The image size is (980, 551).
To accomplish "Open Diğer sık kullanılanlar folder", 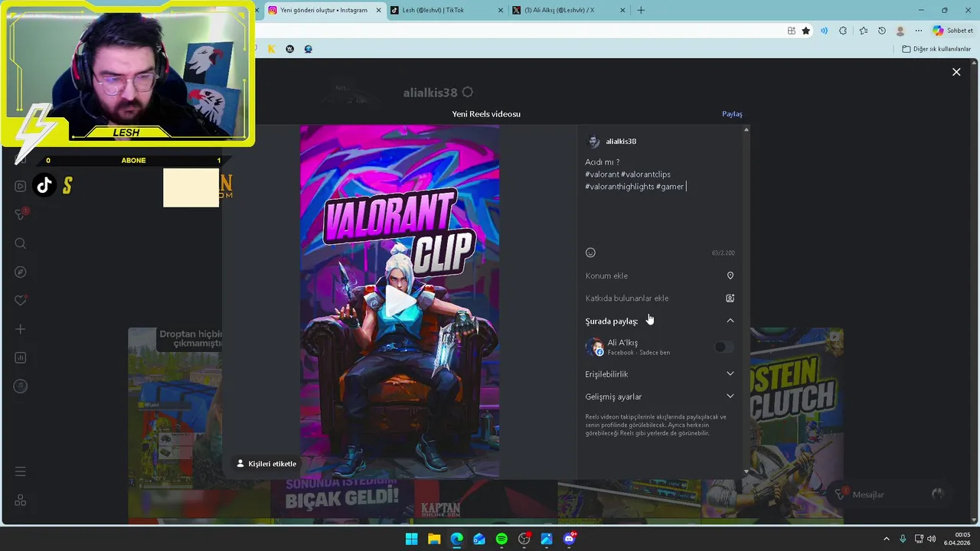I will pyautogui.click(x=936, y=49).
